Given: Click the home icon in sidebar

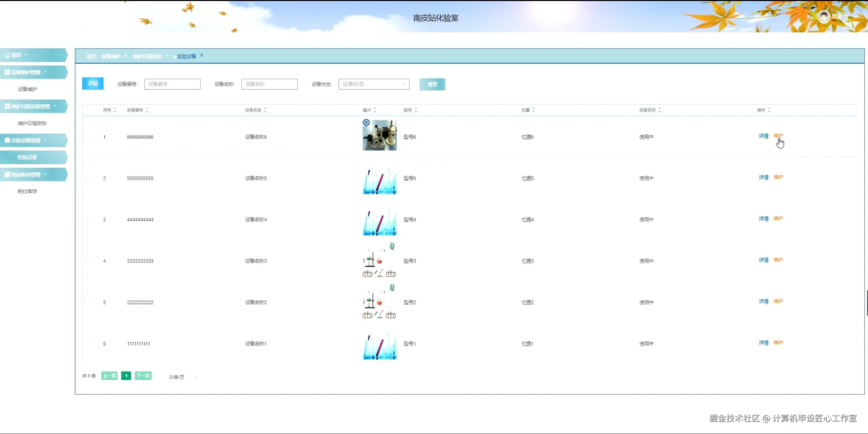Looking at the screenshot, I should pyautogui.click(x=7, y=55).
